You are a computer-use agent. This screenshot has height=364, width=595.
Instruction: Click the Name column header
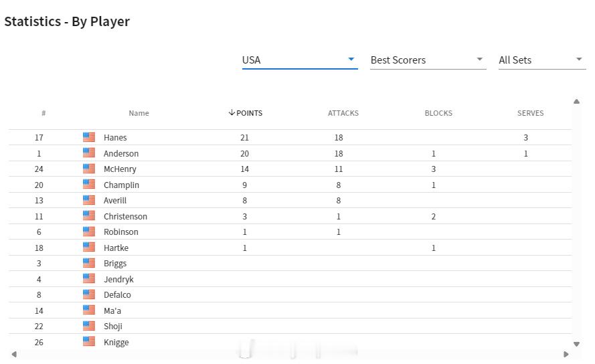(139, 113)
